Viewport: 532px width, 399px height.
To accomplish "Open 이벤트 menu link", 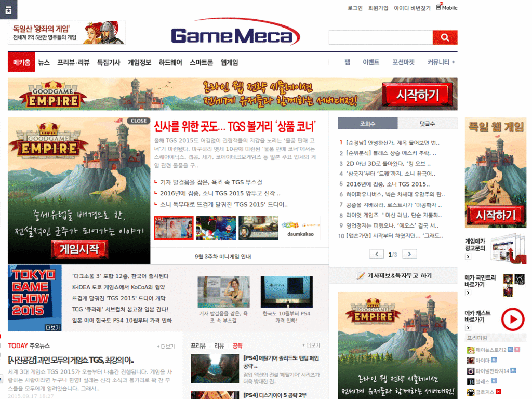I will pos(371,62).
